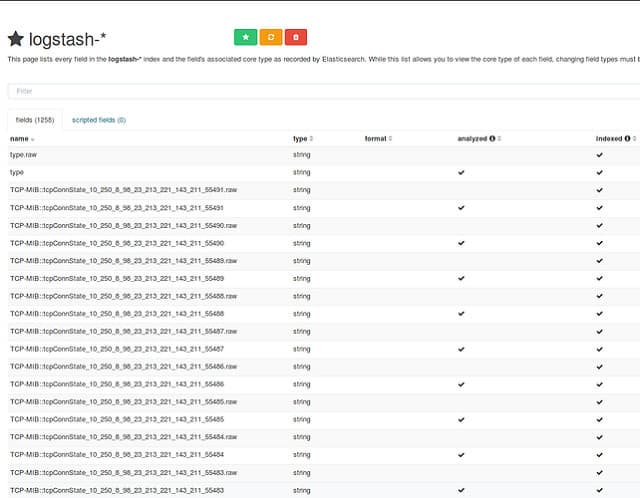
Task: Click analyzed checkmark for the field ending in 55483
Action: click(x=461, y=490)
